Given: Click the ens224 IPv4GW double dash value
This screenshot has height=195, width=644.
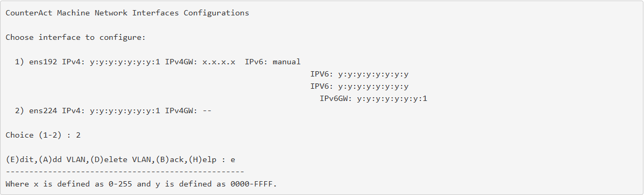Looking at the screenshot, I should pos(208,111).
